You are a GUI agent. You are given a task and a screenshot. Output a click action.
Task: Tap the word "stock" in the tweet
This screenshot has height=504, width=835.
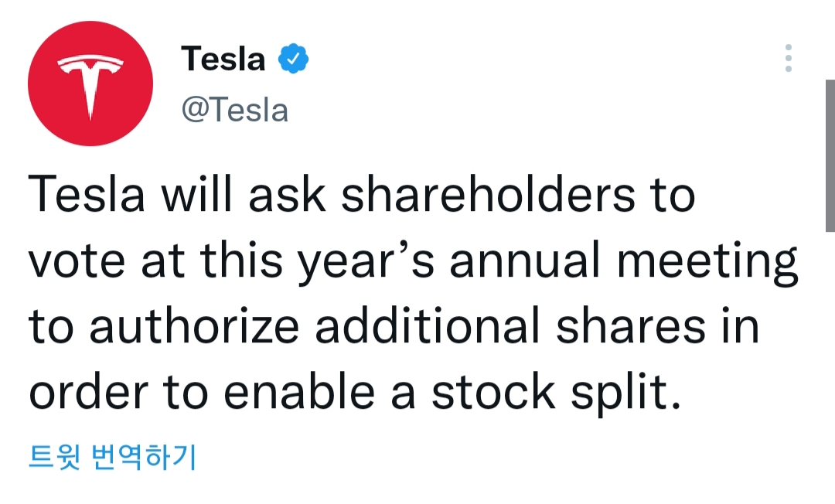(493, 392)
